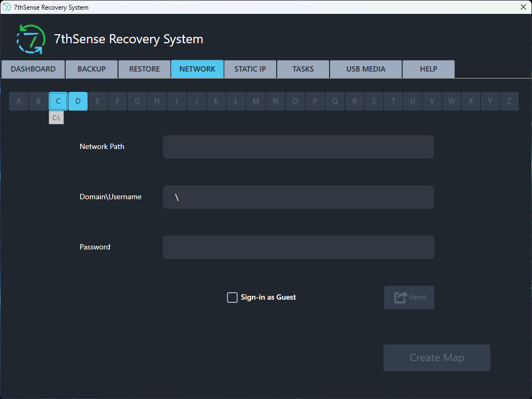Switch to the BACKUP tab
This screenshot has width=532, height=399.
(92, 69)
